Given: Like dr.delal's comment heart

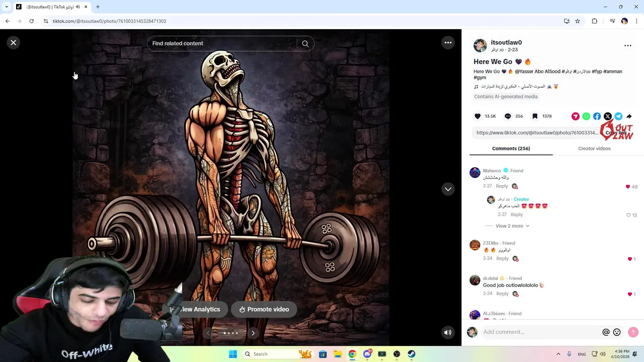Looking at the screenshot, I should click(629, 294).
